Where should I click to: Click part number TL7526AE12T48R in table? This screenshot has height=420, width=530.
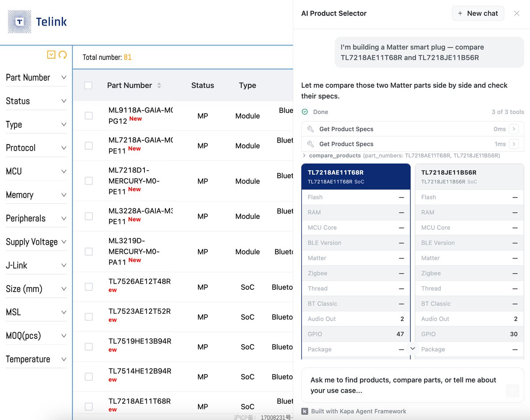140,281
